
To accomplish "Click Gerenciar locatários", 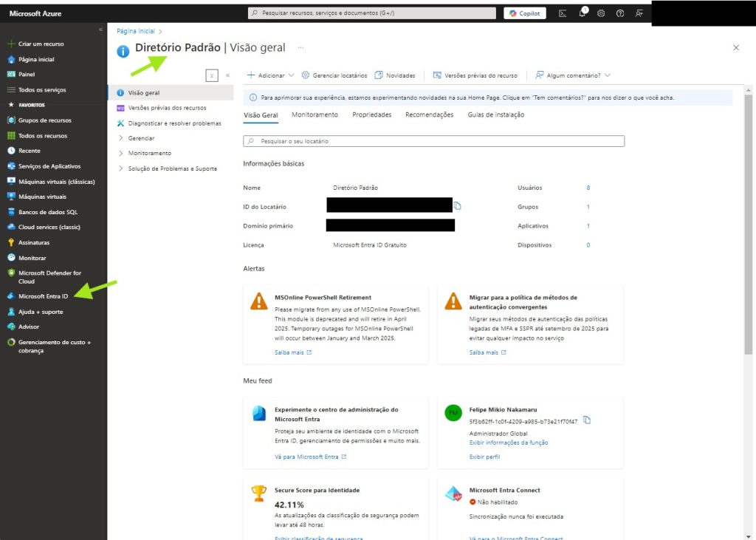I will tap(334, 75).
